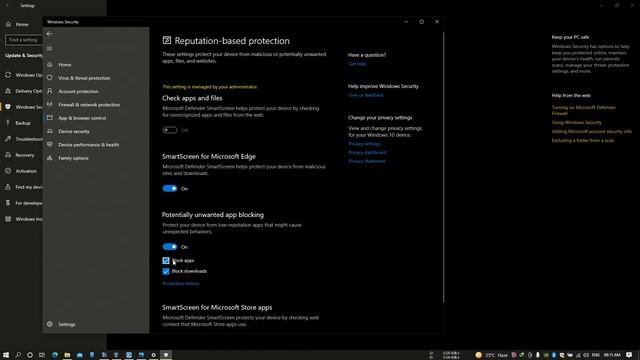
Task: Click the microphone icon in system tray
Action: 538,355
